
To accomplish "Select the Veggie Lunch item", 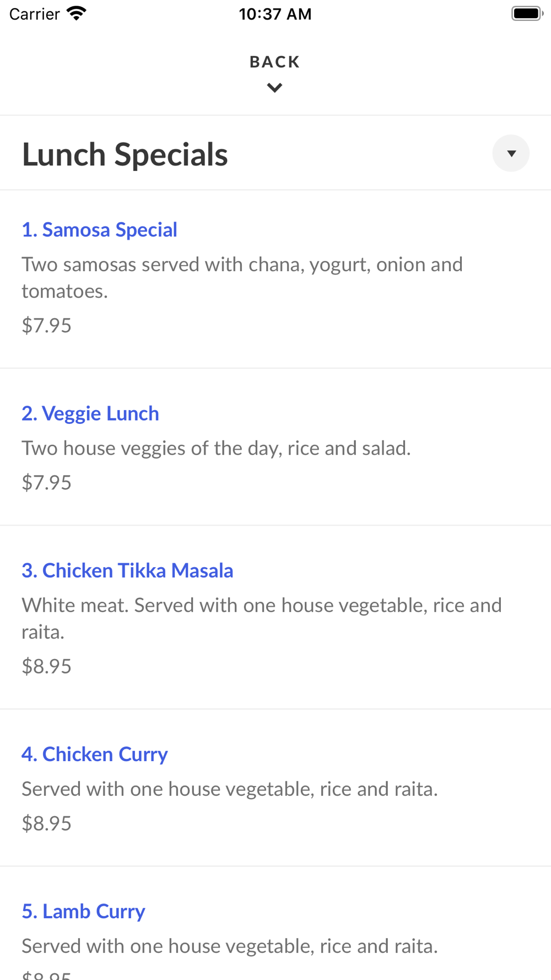I will (x=90, y=413).
